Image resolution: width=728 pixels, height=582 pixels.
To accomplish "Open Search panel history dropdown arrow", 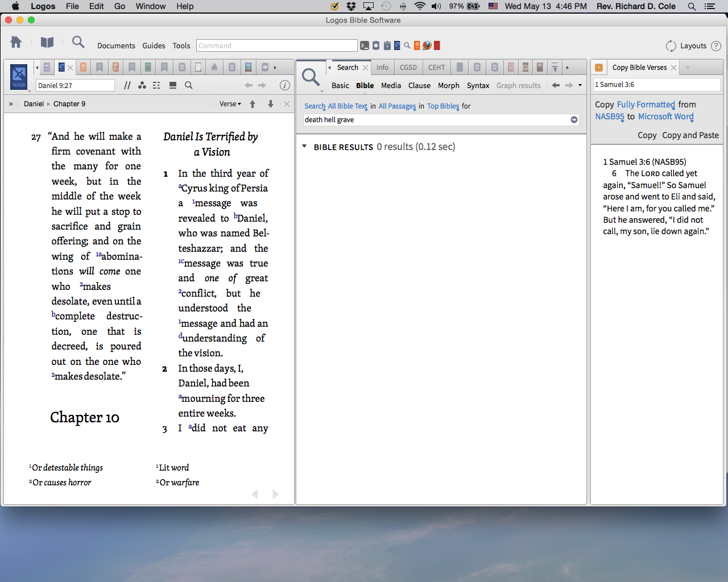I will (x=580, y=85).
